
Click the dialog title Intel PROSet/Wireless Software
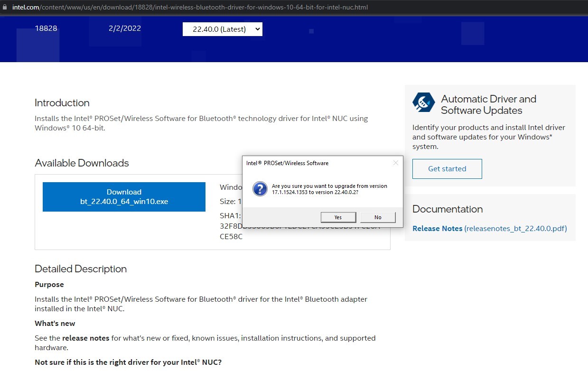coord(287,163)
